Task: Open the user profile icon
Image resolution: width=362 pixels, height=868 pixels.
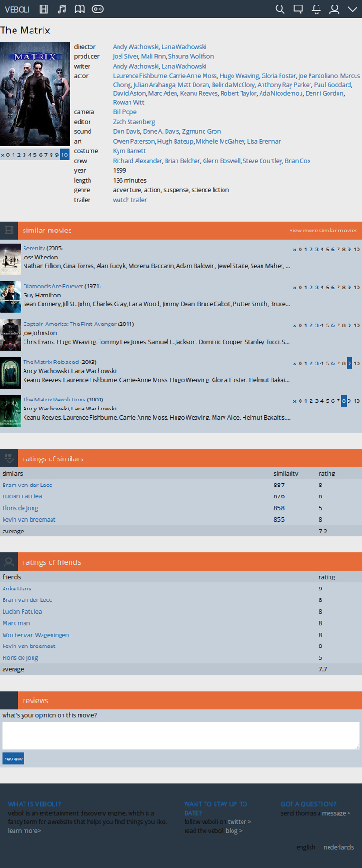Action: tap(334, 9)
